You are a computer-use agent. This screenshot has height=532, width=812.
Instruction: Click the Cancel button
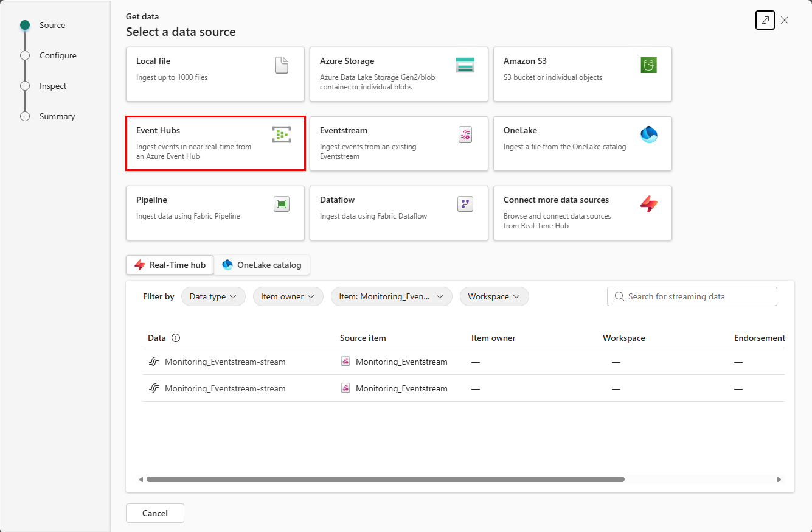pos(154,513)
